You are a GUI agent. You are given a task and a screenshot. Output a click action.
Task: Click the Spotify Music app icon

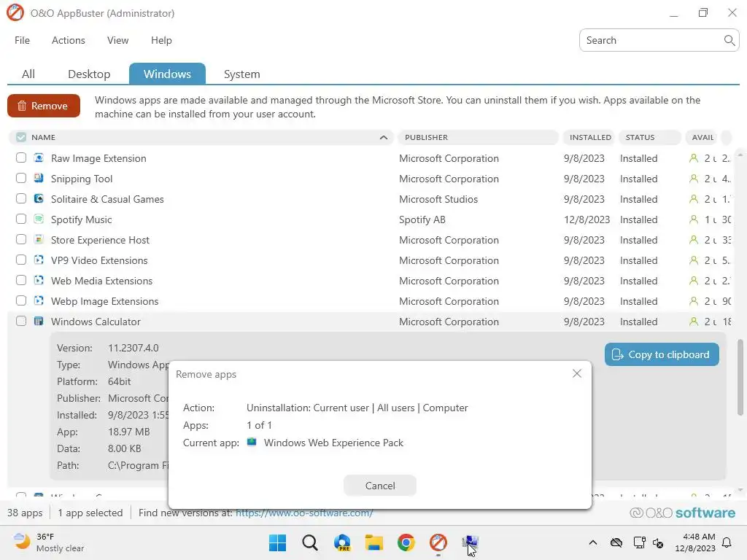[x=39, y=219]
